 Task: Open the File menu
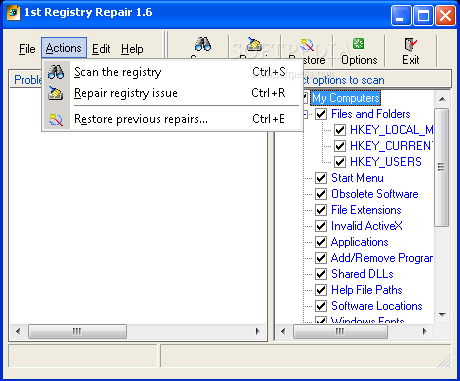click(x=27, y=49)
